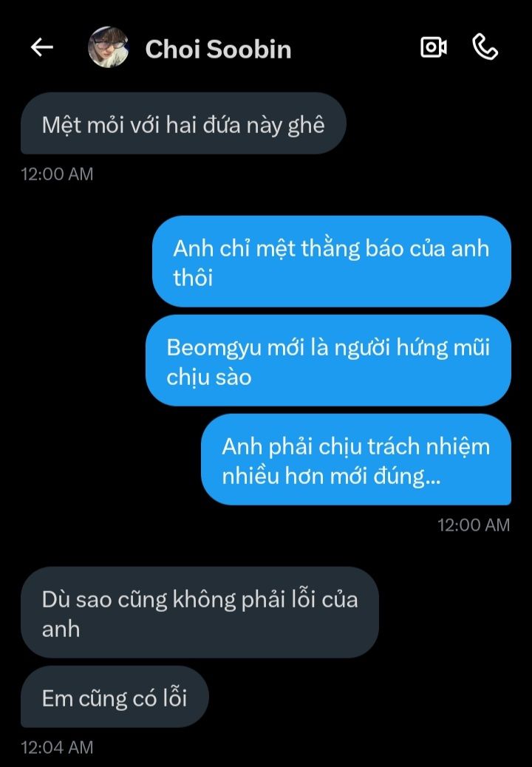Select the 'Beomgyu mới là người hứng mũi' bubble

tap(328, 361)
